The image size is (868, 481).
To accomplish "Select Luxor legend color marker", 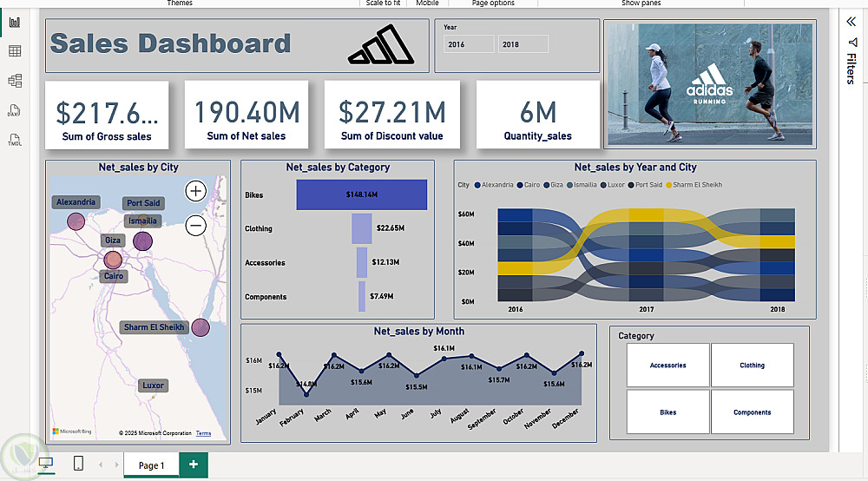I will pos(603,185).
